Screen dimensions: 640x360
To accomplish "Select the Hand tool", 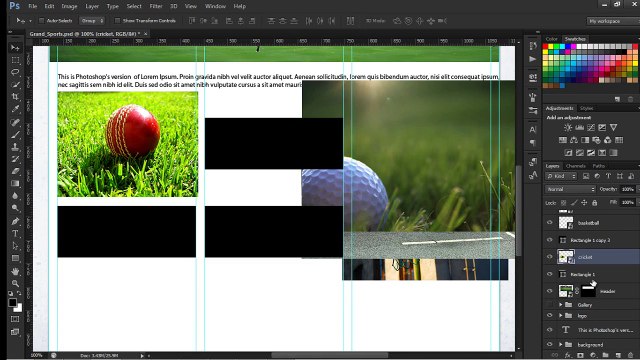I will click(15, 271).
